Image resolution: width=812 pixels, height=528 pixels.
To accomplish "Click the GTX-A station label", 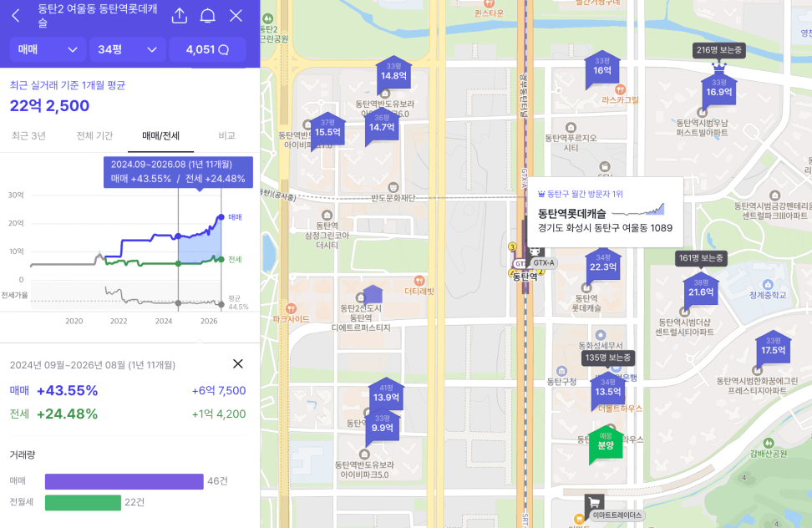I will tap(543, 263).
